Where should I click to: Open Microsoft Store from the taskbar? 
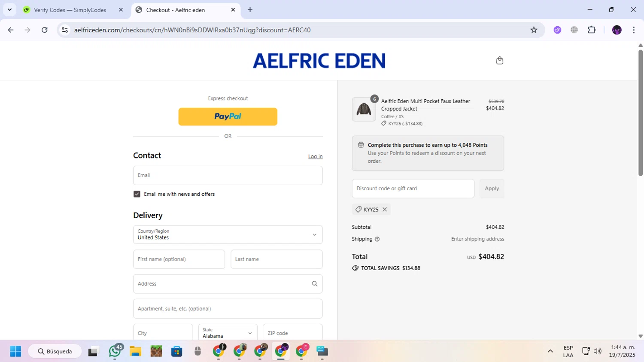coord(177,351)
